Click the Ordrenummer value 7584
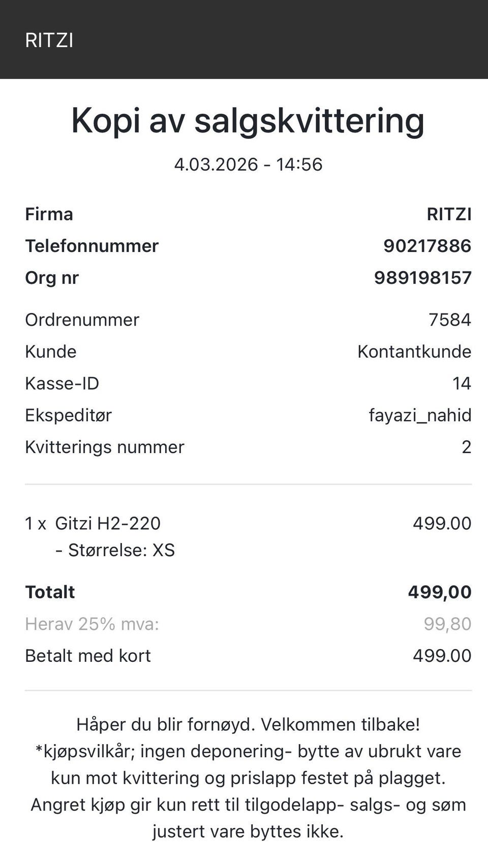Image resolution: width=488 pixels, height=868 pixels. click(x=449, y=319)
